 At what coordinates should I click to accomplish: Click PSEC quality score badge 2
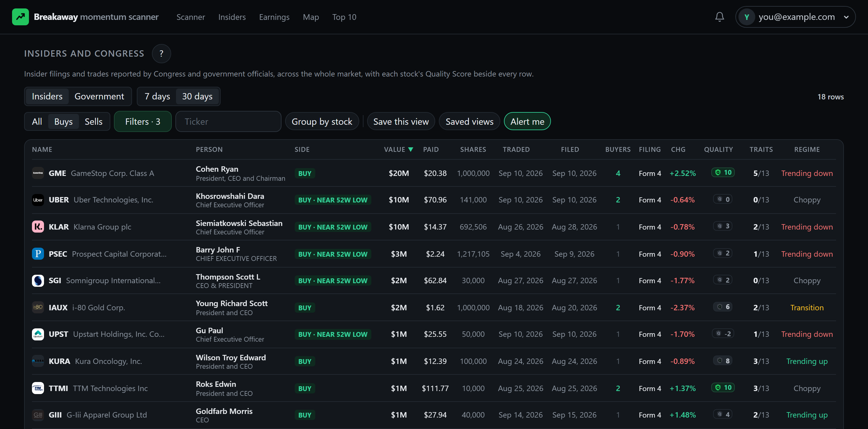coord(723,253)
